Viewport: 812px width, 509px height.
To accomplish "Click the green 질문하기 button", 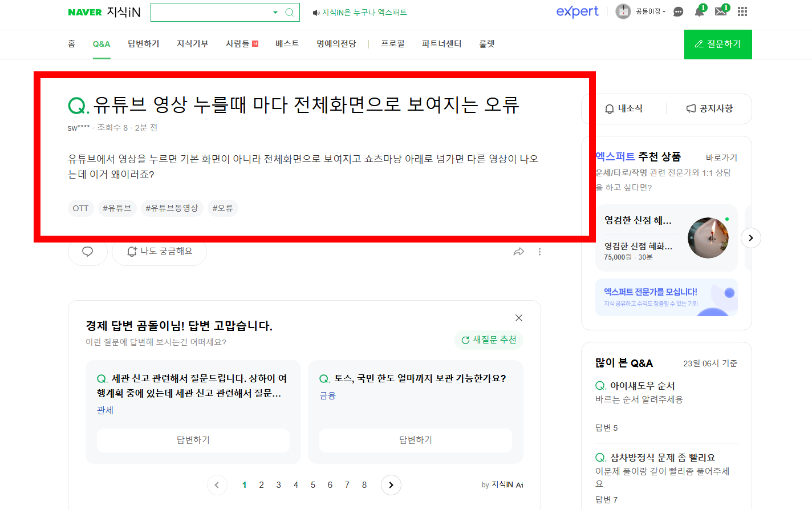I will click(718, 44).
